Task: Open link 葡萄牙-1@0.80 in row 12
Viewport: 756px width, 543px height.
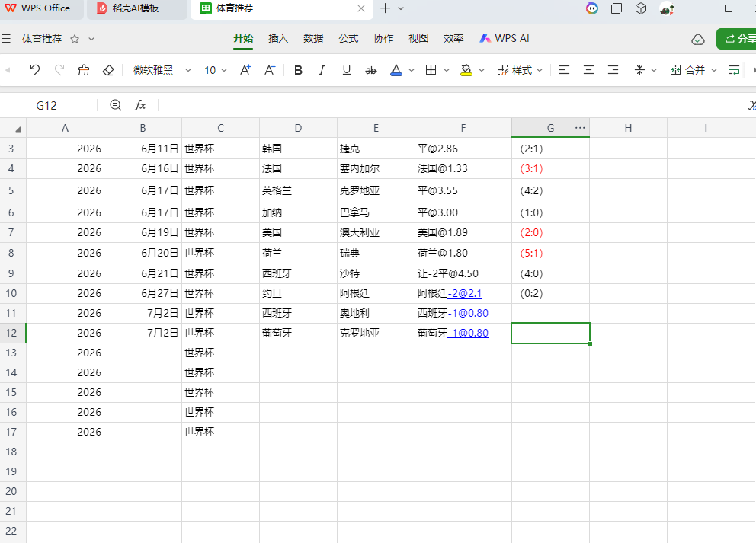Action: 468,333
